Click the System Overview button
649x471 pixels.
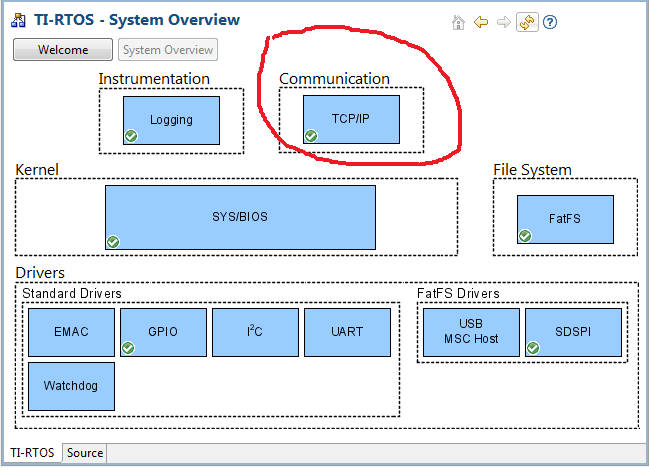point(168,50)
